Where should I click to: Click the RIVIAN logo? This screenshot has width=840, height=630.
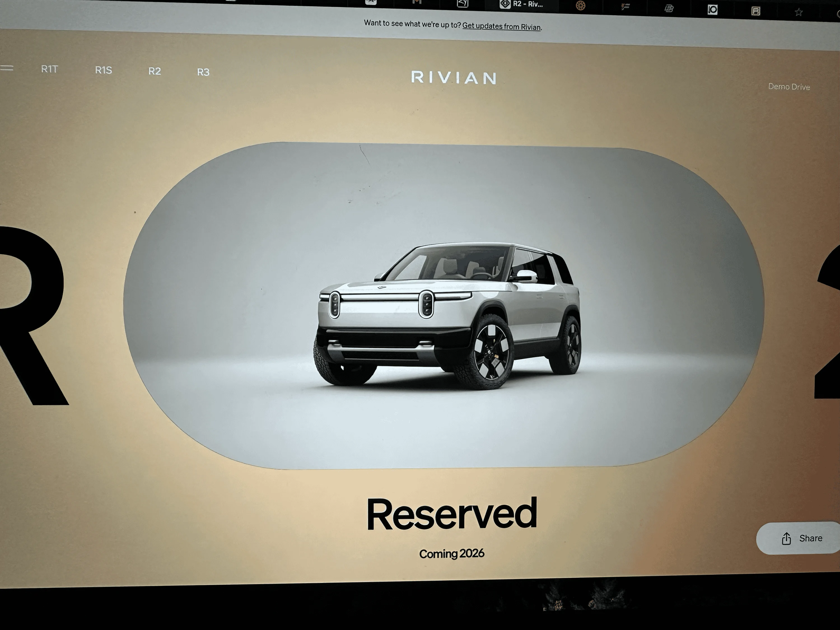[x=454, y=78]
